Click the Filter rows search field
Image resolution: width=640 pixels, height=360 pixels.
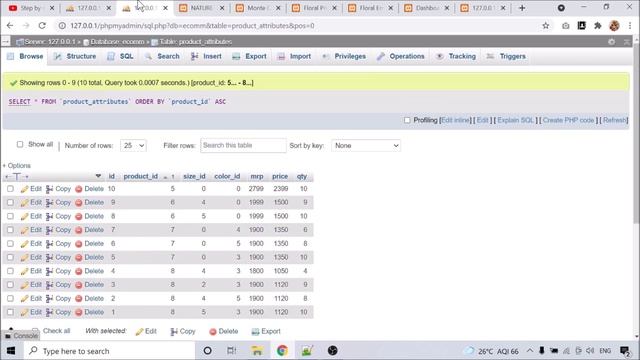point(243,145)
